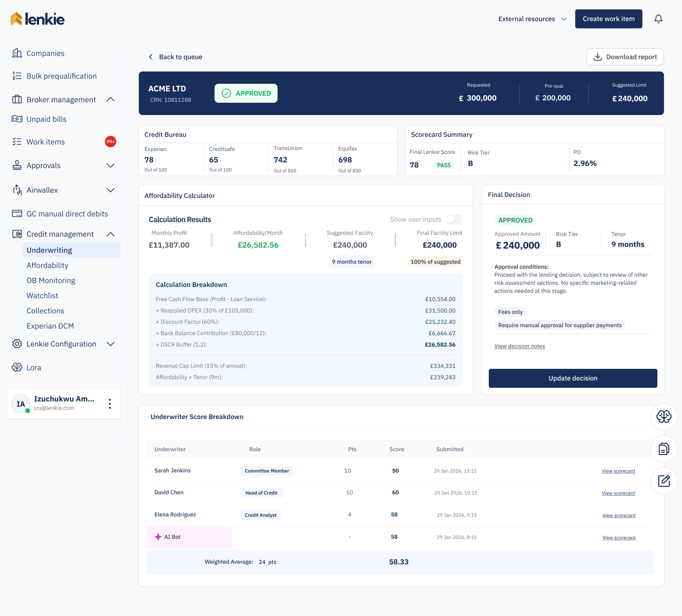The image size is (682, 616).
Task: Go to OB Monitoring
Action: [x=51, y=280]
